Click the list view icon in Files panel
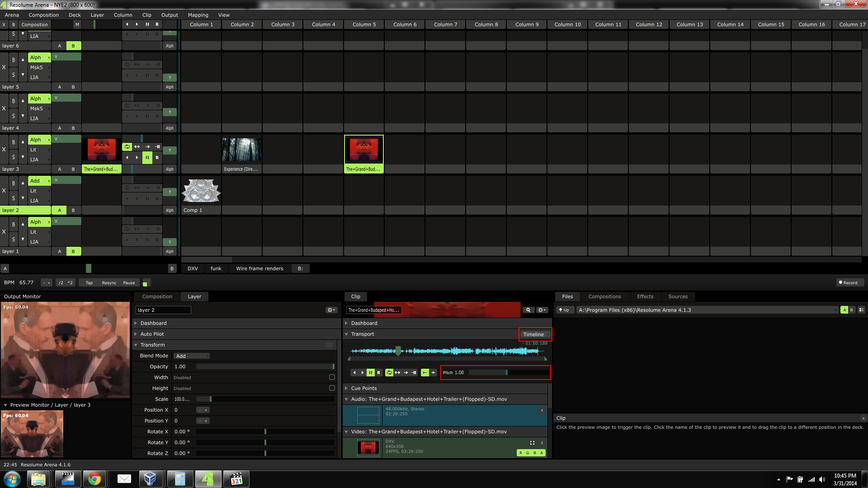The image size is (868, 488). tap(861, 310)
